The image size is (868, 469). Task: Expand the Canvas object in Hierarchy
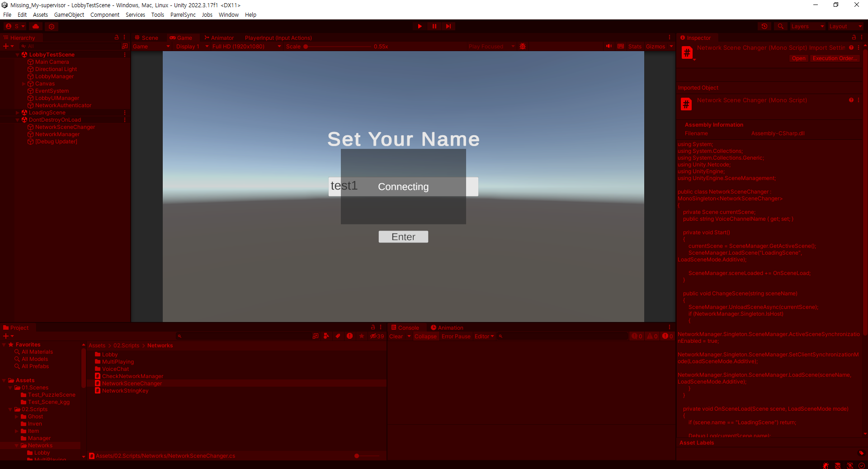[x=24, y=84]
